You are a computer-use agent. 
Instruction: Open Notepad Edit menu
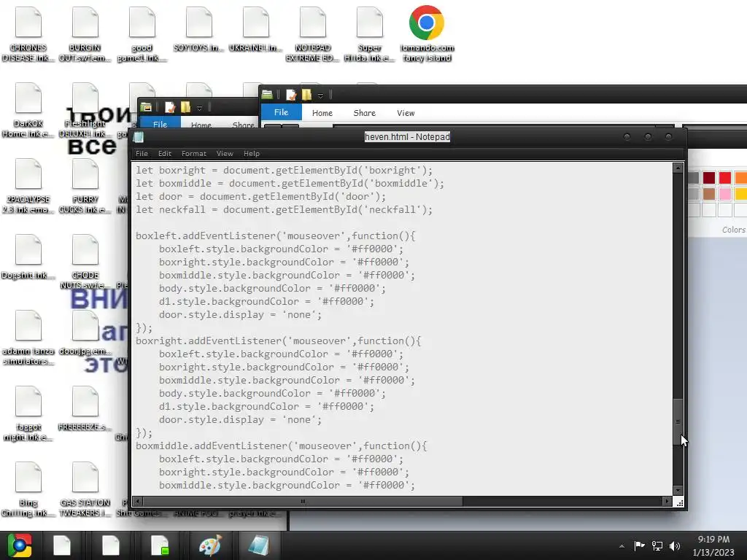click(164, 153)
